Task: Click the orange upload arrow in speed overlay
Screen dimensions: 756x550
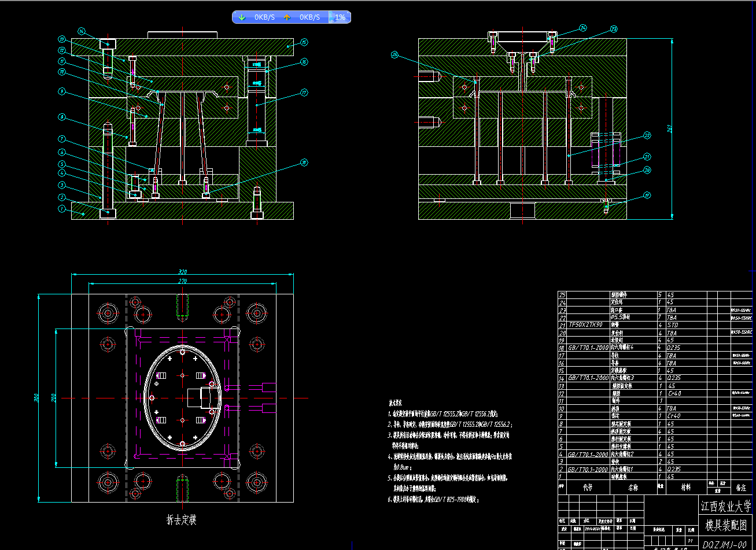Action: pos(287,17)
